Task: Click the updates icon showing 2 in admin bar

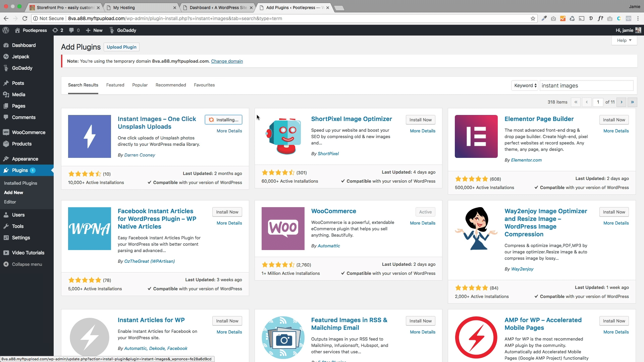Action: (58, 30)
